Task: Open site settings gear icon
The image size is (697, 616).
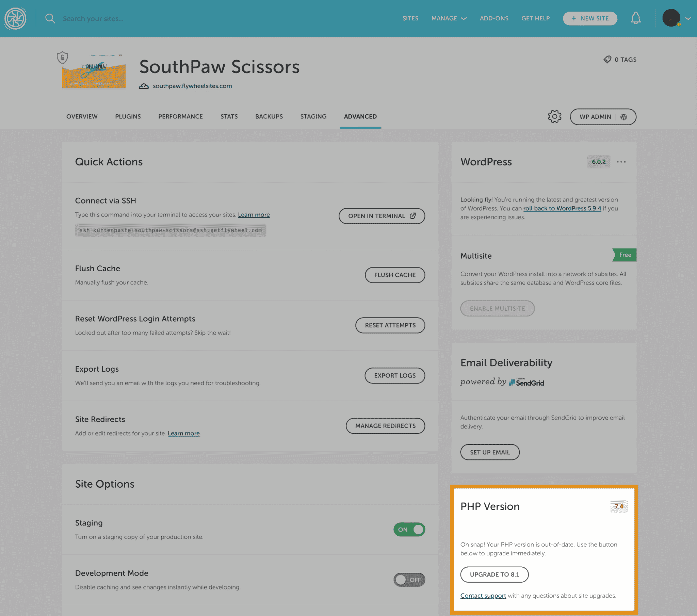Action: pos(554,117)
